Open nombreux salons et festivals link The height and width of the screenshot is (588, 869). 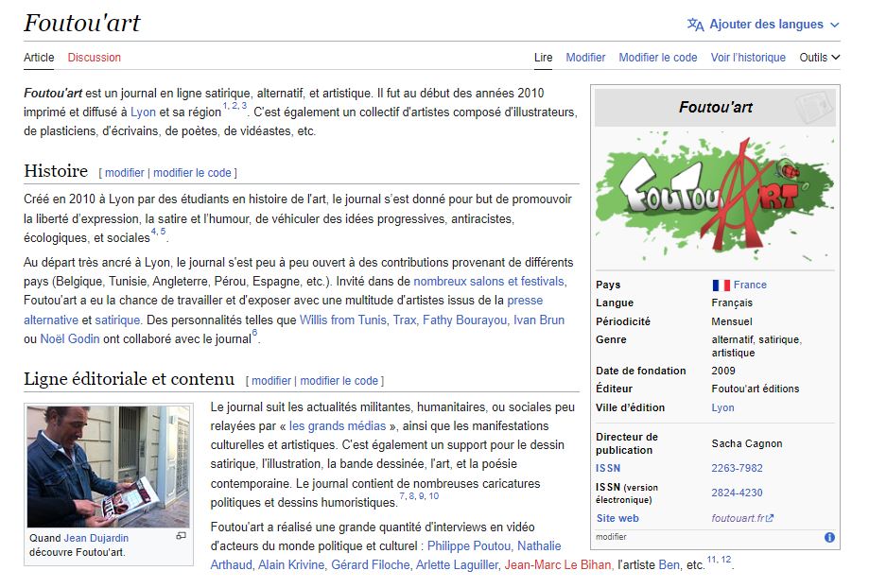point(489,282)
